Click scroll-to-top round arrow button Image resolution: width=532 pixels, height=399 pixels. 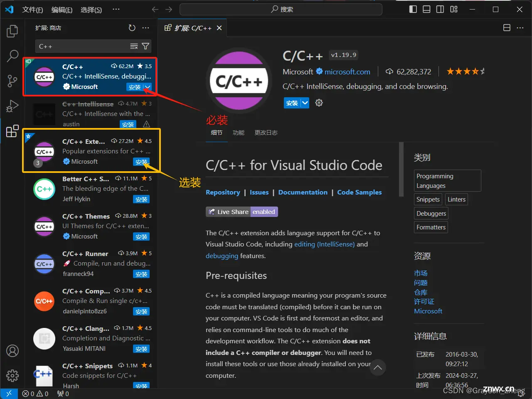[378, 367]
